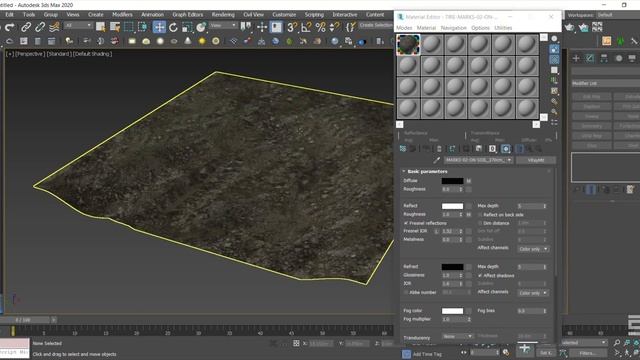Screen dimensions: 640x360
Task: Toggle Fresnel reflections checkbox
Action: click(x=406, y=223)
